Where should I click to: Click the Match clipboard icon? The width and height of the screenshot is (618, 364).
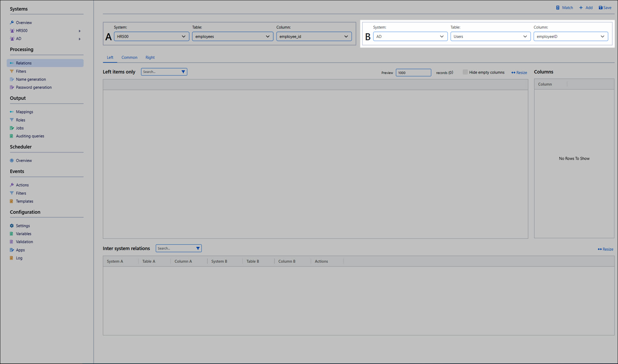[x=558, y=8]
